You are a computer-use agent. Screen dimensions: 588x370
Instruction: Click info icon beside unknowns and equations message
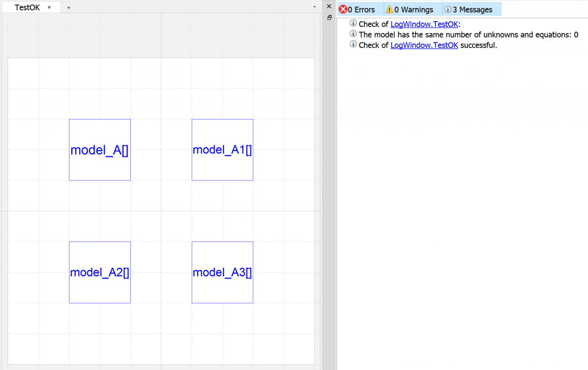click(353, 34)
